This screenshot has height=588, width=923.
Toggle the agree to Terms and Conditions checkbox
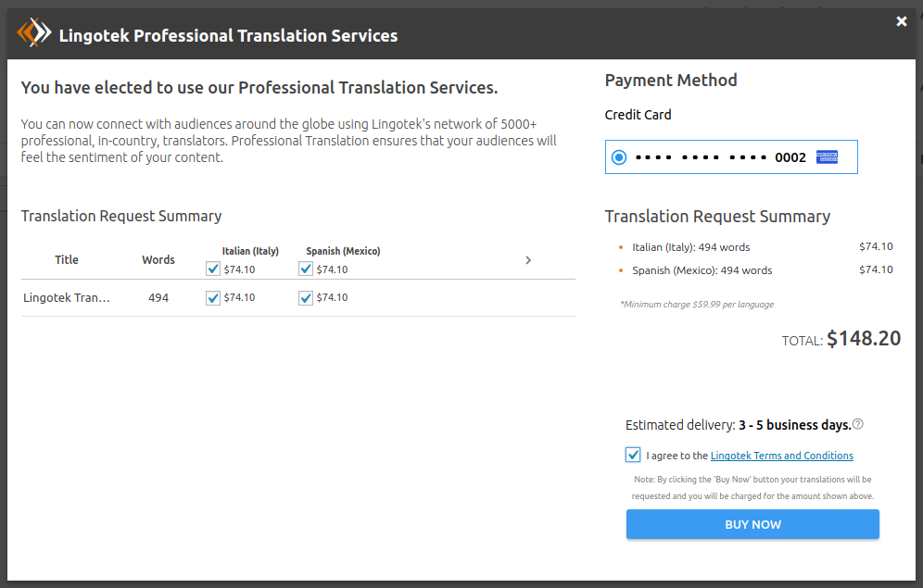(x=633, y=455)
